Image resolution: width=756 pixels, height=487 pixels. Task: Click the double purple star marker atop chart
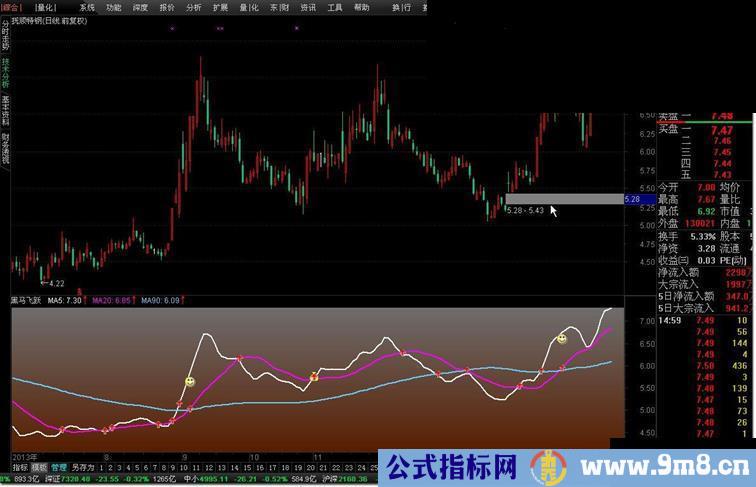pyautogui.click(x=220, y=29)
